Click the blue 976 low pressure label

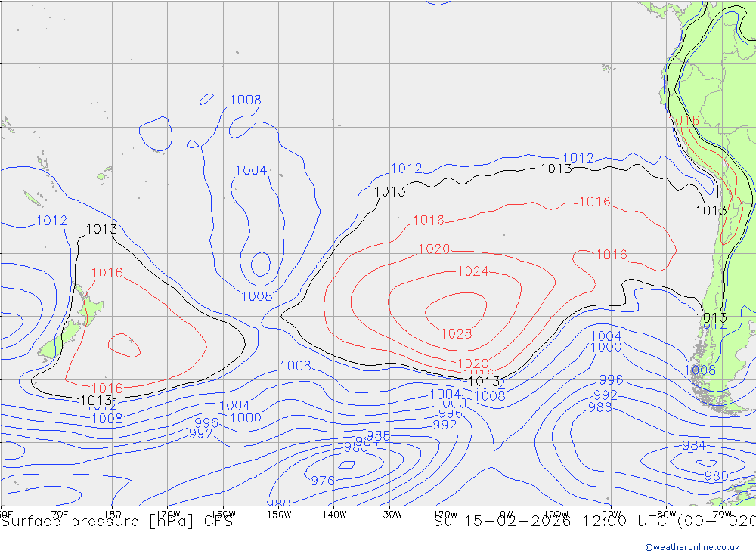point(323,481)
